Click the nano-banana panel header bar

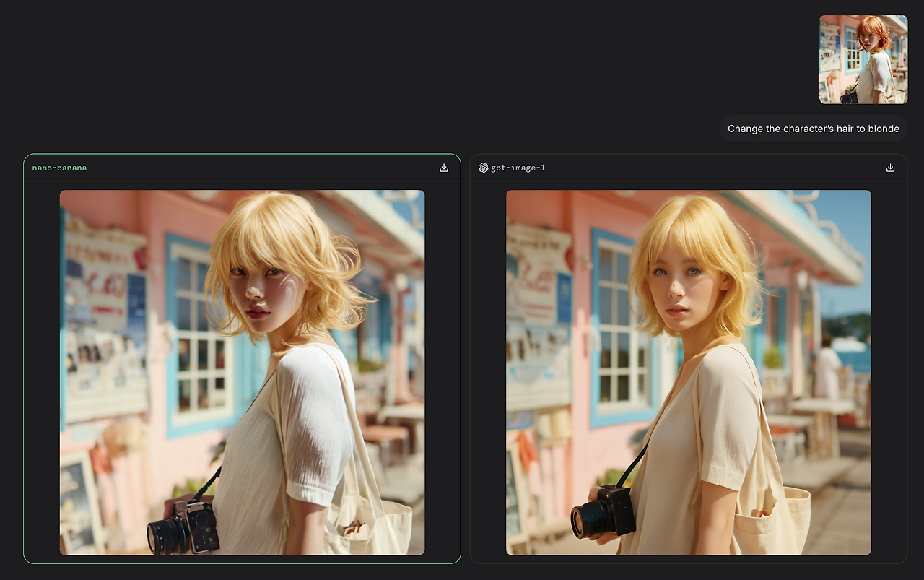[242, 167]
